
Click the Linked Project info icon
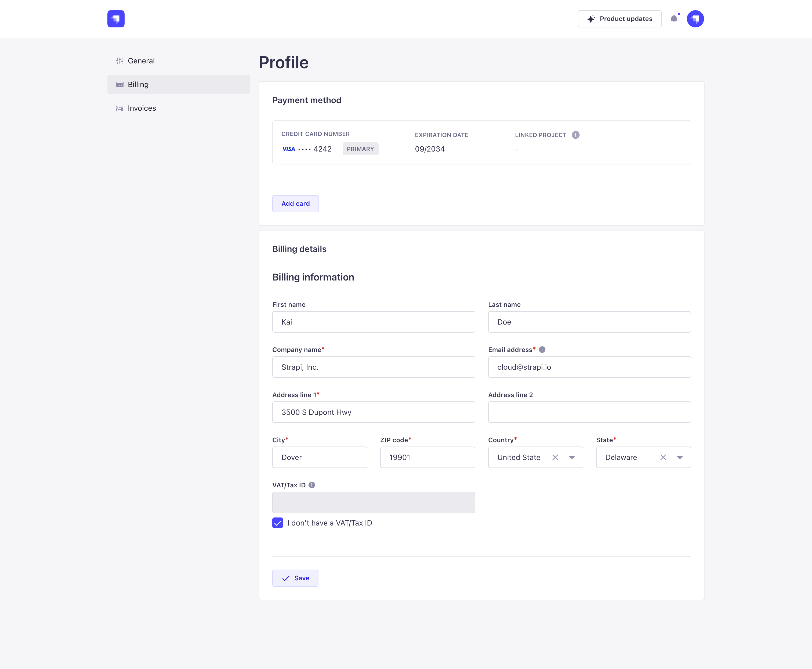575,135
